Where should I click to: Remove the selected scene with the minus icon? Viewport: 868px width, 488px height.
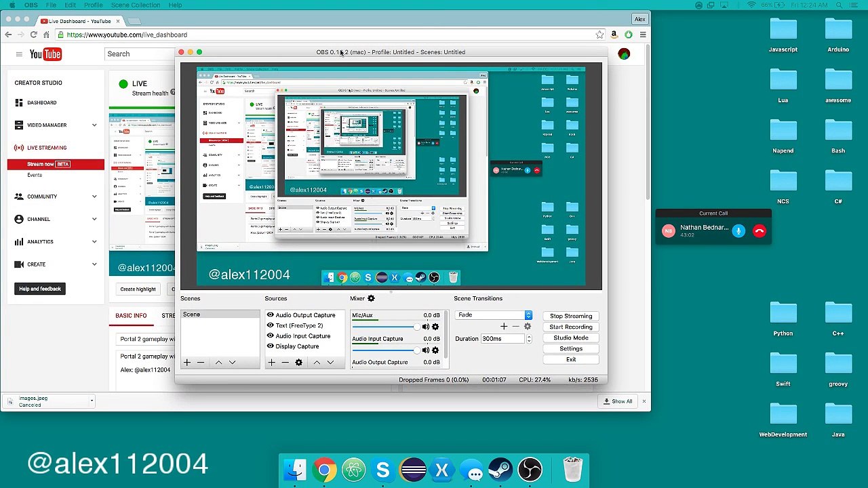pos(201,363)
